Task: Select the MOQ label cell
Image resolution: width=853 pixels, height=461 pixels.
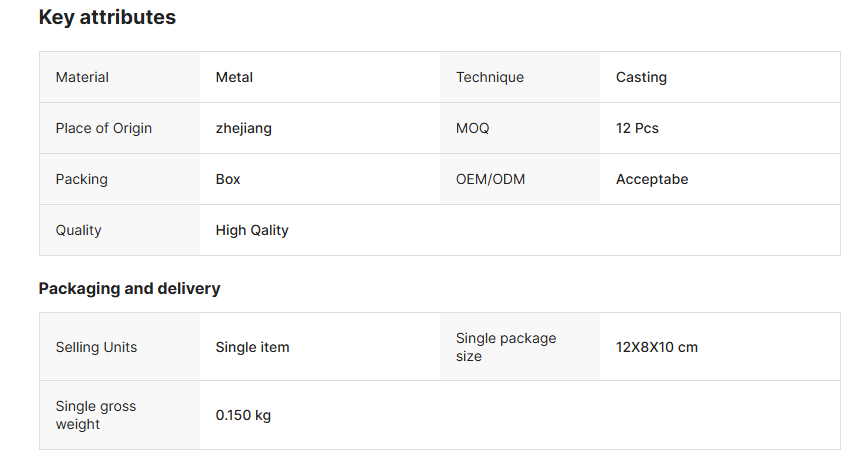Action: 473,128
